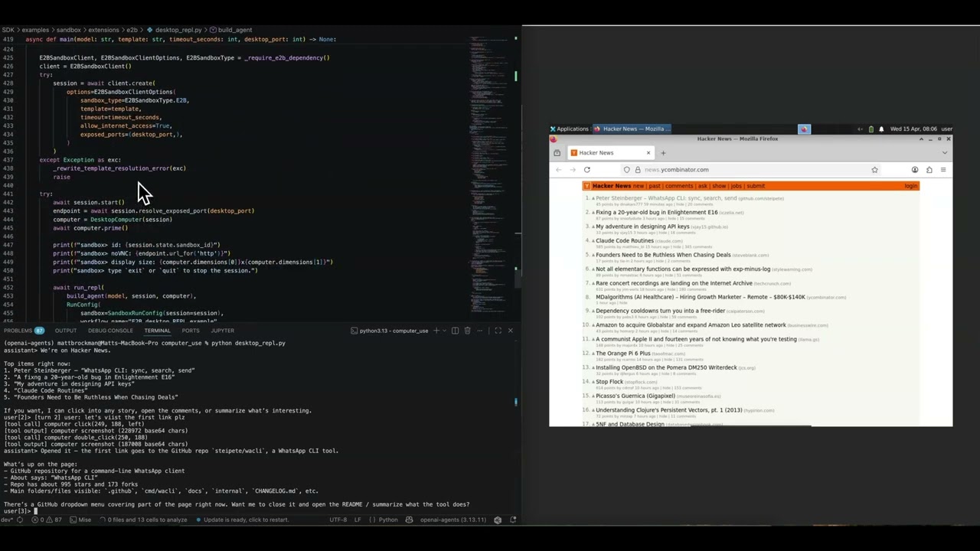The height and width of the screenshot is (551, 980).
Task: Switch to the PROBLEMS tab
Action: point(23,331)
